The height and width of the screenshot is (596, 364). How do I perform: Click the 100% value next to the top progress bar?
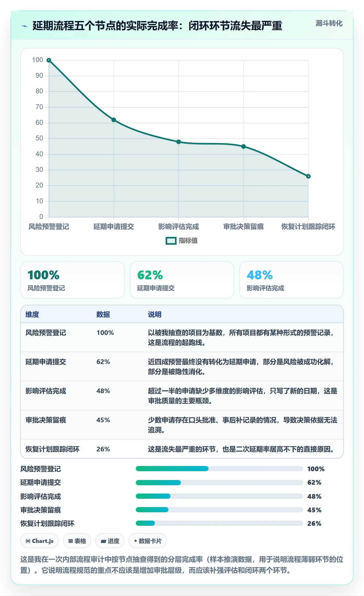316,469
